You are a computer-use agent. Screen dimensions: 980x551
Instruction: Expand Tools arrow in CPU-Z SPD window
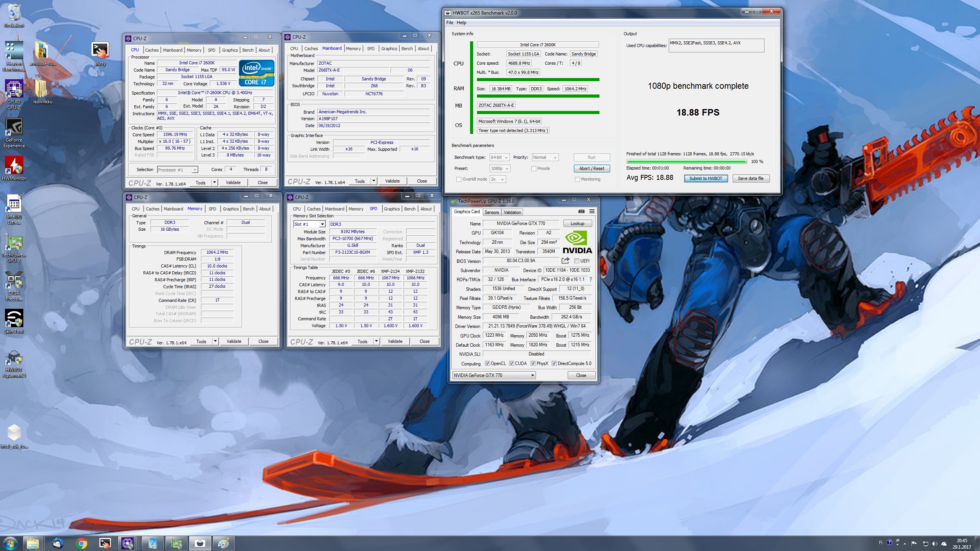click(376, 341)
